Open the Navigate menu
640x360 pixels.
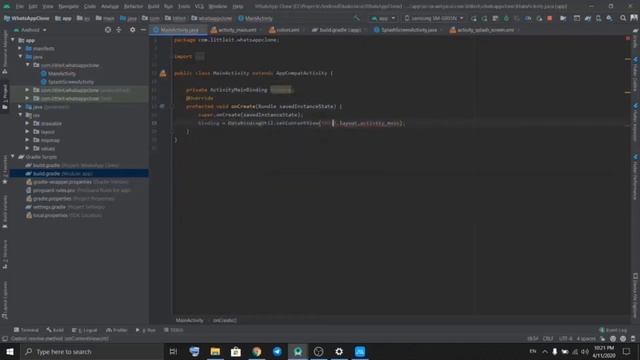(69, 7)
